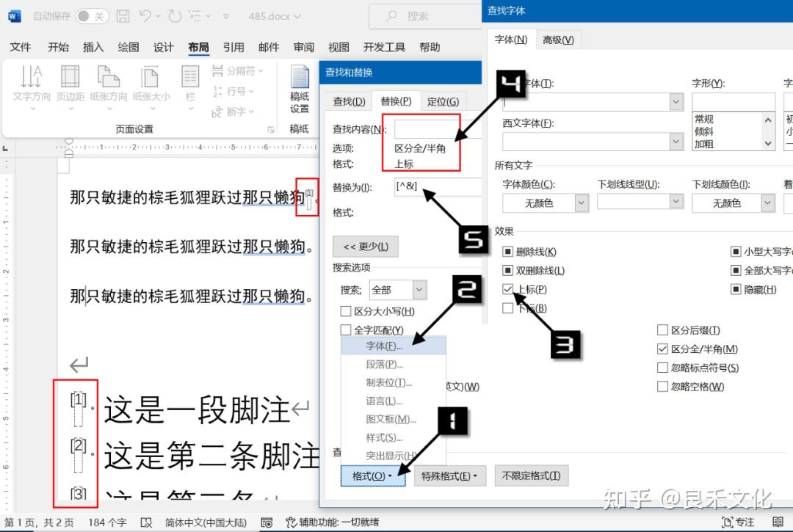The height and width of the screenshot is (532, 793).
Task: Toggle the 上标(P) superscript checkbox
Action: click(508, 289)
